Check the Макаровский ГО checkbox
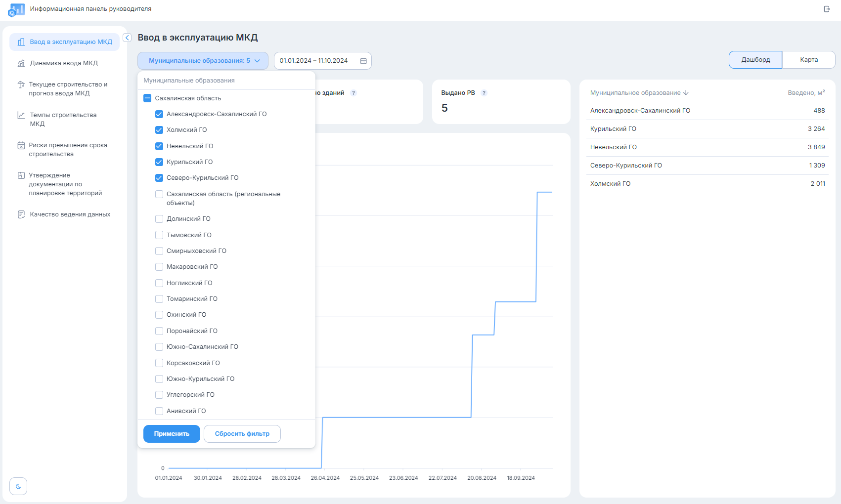 click(159, 267)
